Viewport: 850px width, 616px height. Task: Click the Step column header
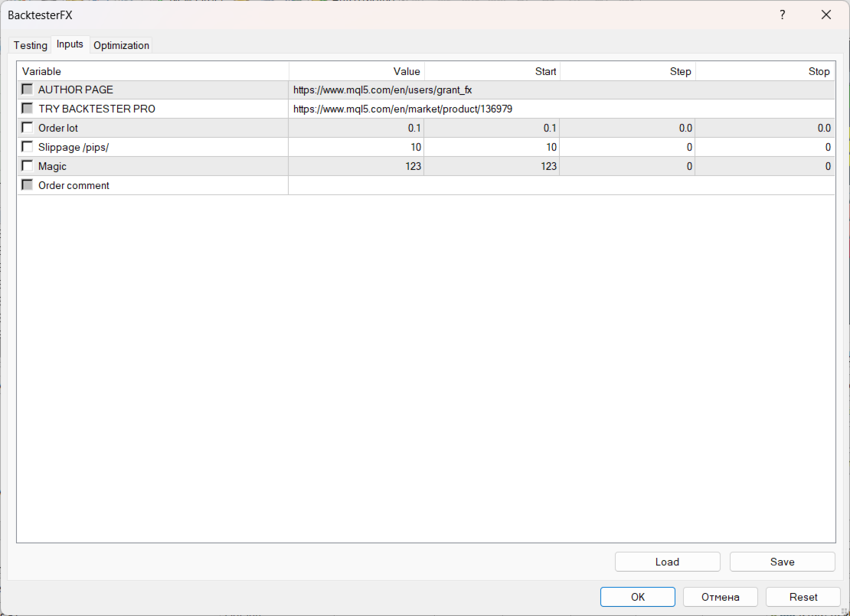pyautogui.click(x=628, y=71)
